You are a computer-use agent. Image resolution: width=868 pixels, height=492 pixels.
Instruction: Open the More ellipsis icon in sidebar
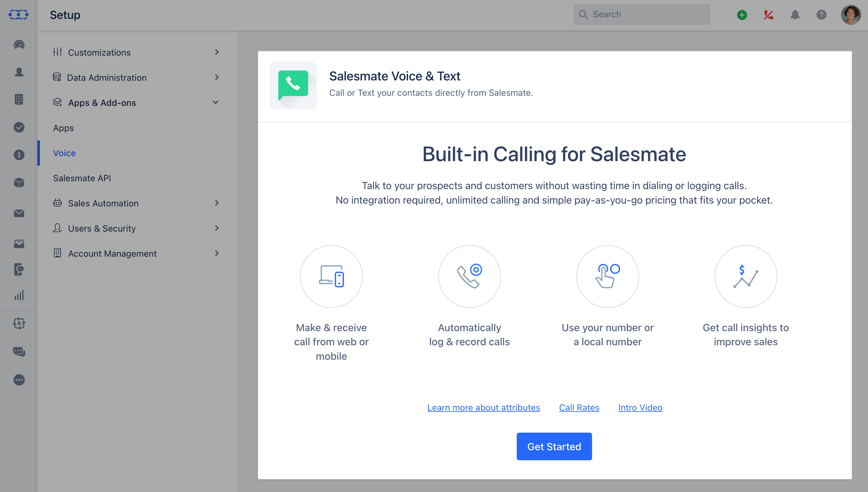coord(19,380)
